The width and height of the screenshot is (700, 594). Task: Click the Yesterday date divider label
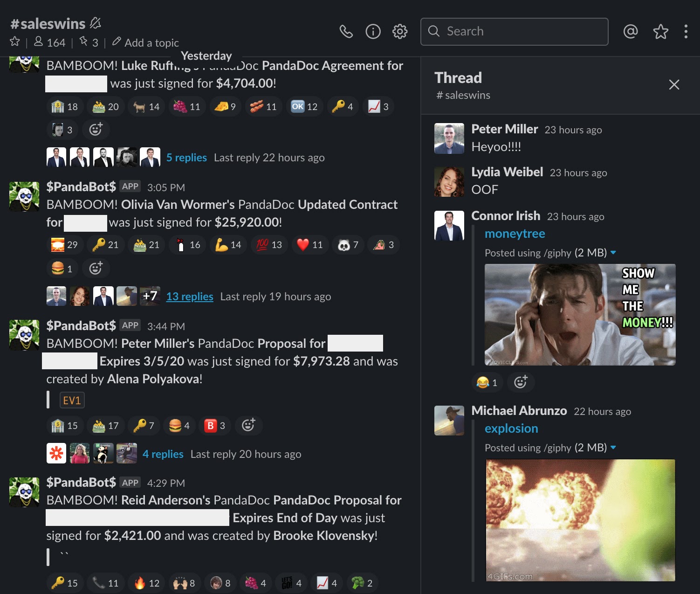pyautogui.click(x=206, y=56)
